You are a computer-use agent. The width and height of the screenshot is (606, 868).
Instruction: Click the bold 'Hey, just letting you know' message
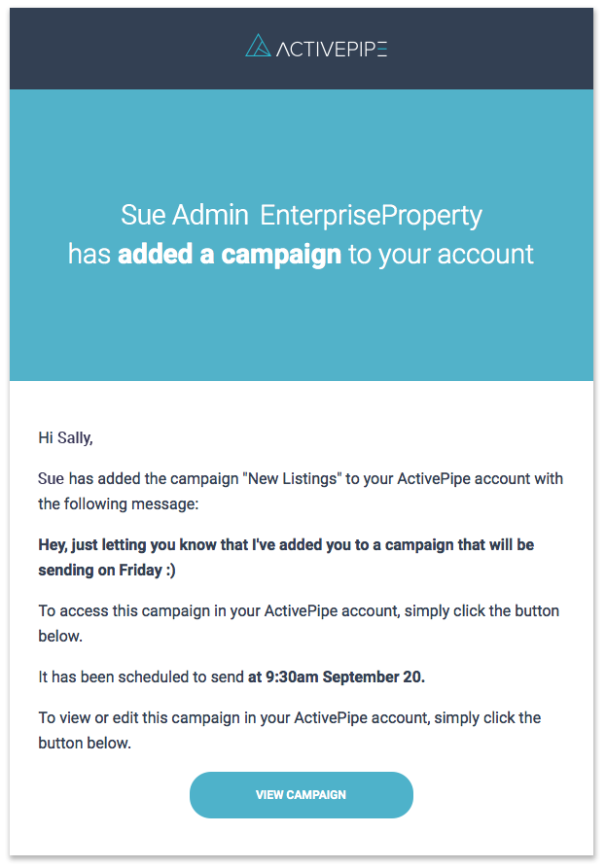pos(286,544)
